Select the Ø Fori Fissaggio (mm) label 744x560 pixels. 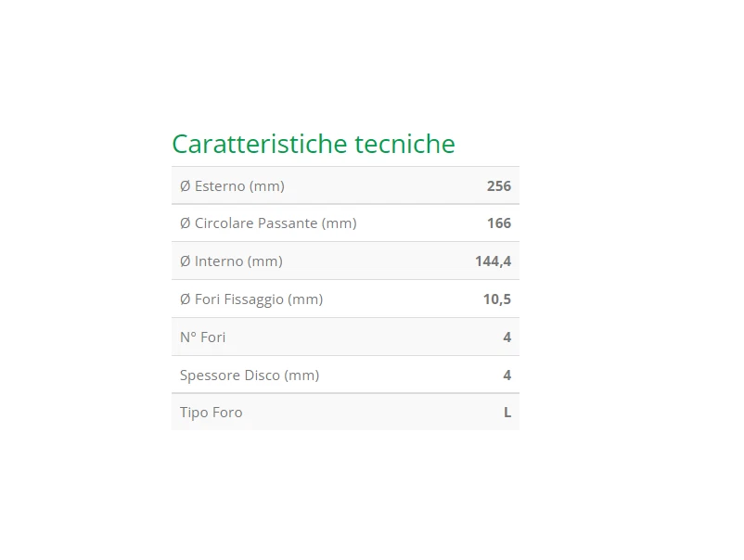coord(251,299)
